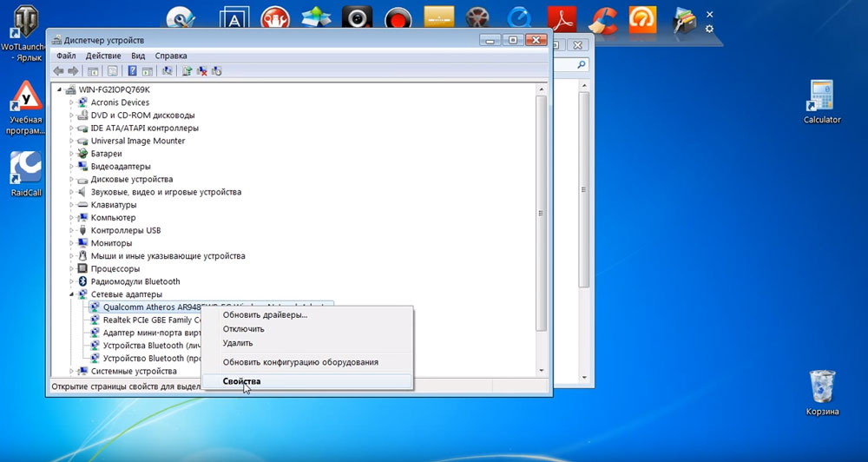Click the blue Help question mark icon

click(x=132, y=71)
